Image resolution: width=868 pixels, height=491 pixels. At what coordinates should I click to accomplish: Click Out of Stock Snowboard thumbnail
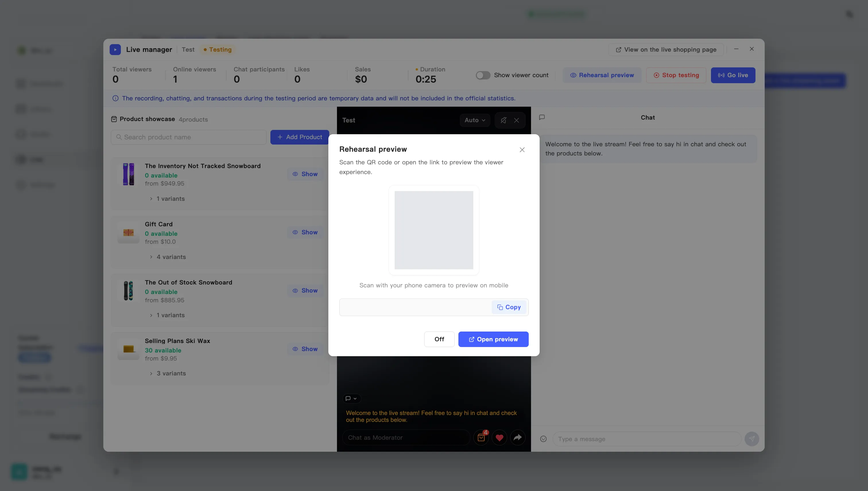click(128, 291)
